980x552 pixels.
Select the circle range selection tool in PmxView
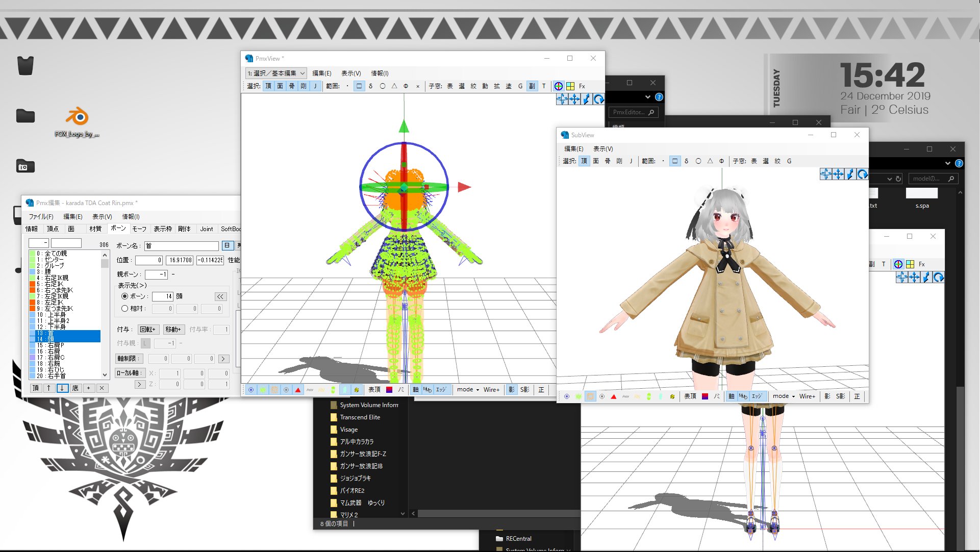pos(383,86)
